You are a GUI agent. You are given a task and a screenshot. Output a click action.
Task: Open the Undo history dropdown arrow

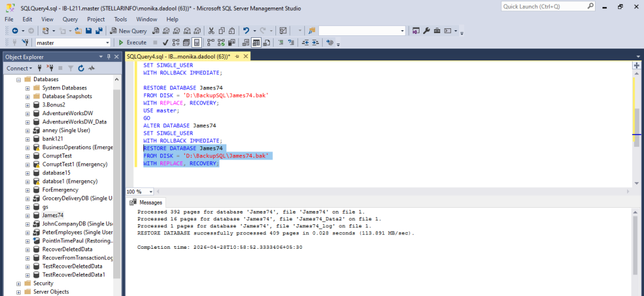pyautogui.click(x=255, y=31)
